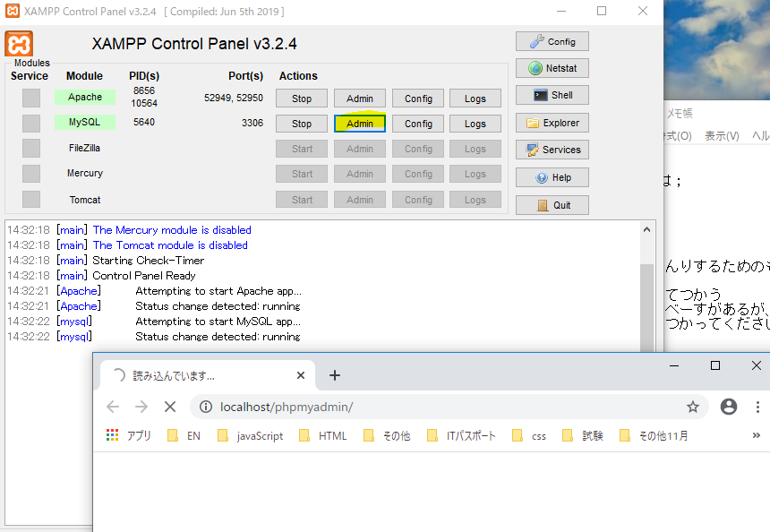Expand the hidden bookmarks overflow chevron

click(x=757, y=435)
